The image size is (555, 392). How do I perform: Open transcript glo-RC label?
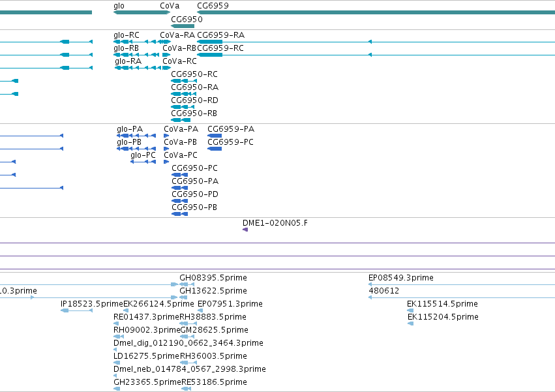pyautogui.click(x=127, y=35)
